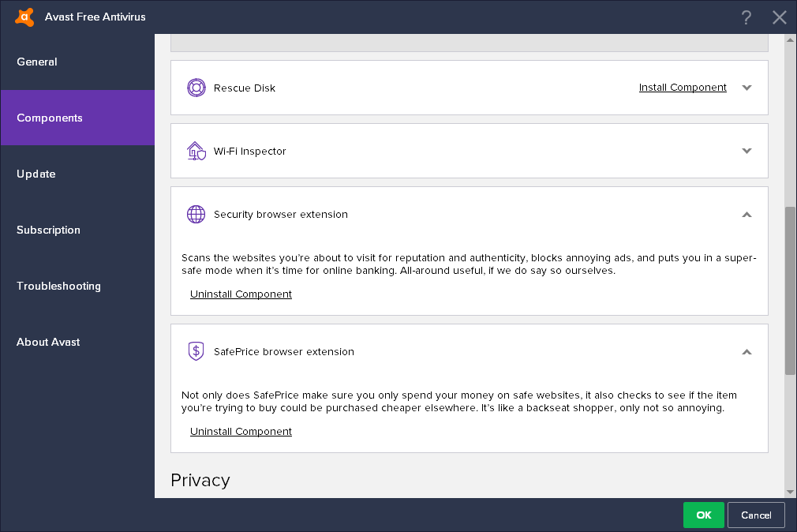Open the Troubleshooting tab
Screen dimensions: 797x532
tap(58, 286)
